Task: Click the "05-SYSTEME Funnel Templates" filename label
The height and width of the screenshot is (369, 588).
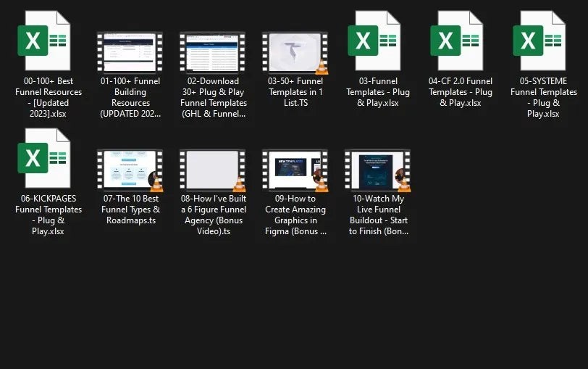Action: click(543, 97)
